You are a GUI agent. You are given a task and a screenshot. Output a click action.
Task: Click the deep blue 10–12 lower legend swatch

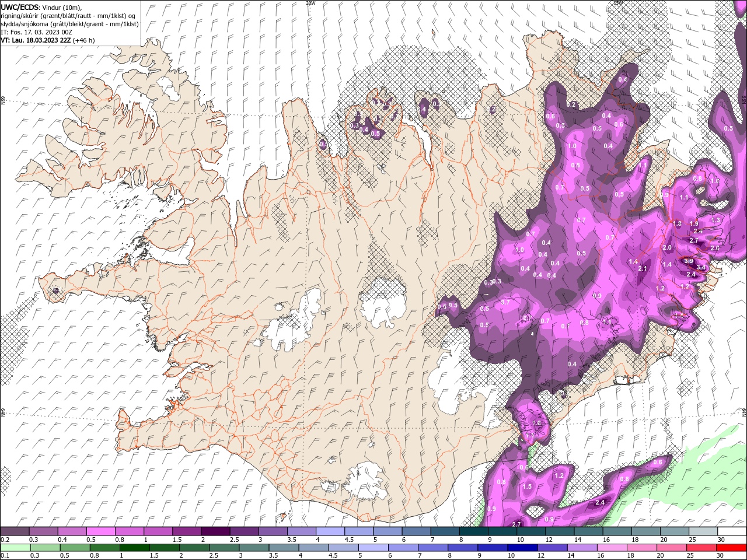pos(522,548)
